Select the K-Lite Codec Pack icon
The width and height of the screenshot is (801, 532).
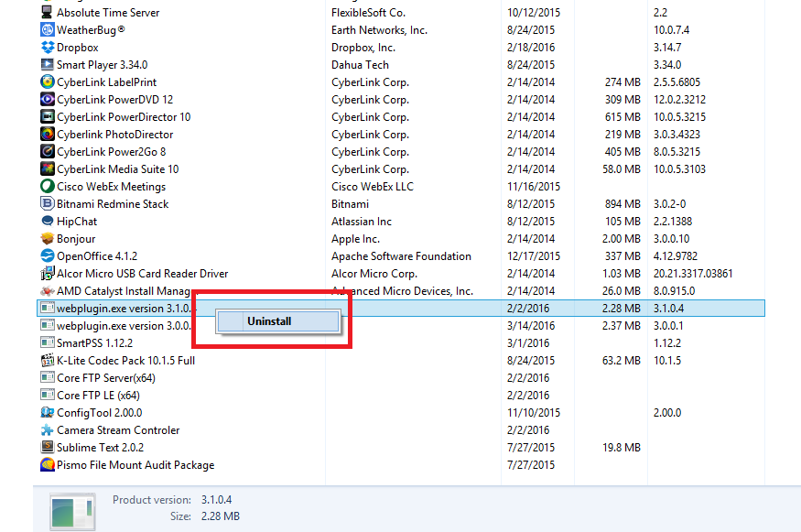click(47, 360)
